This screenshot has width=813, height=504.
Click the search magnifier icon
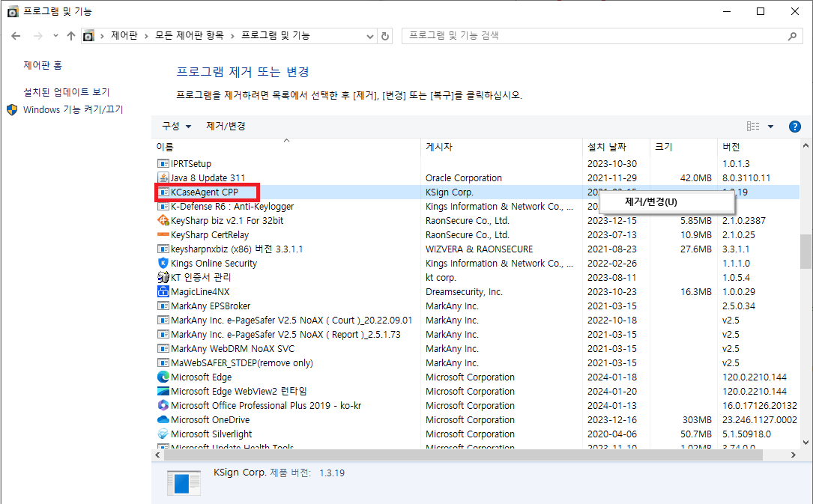tap(792, 36)
